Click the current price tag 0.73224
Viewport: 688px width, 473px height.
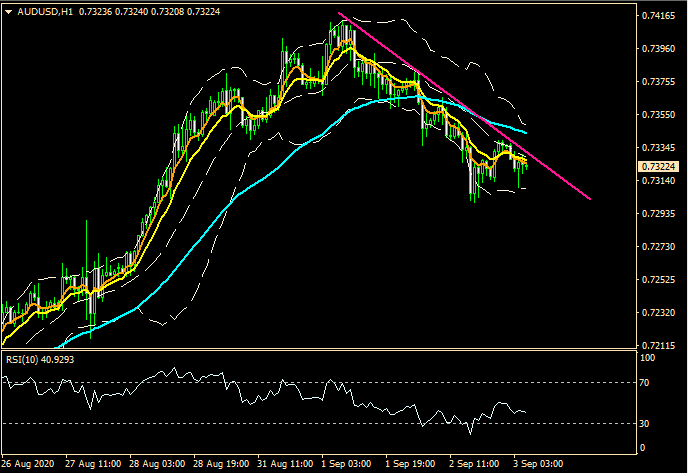click(658, 166)
